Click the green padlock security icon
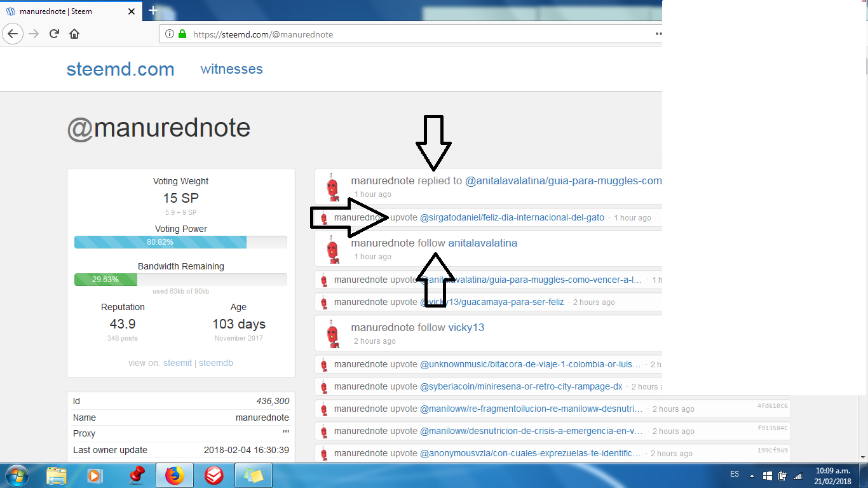Viewport: 868px width, 488px height. pyautogui.click(x=183, y=34)
